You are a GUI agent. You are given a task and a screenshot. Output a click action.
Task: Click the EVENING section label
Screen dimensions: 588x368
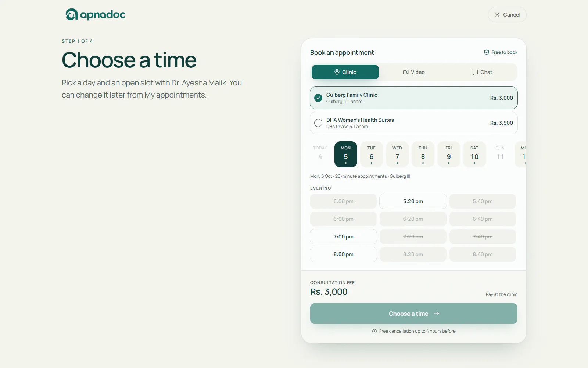[x=320, y=188]
